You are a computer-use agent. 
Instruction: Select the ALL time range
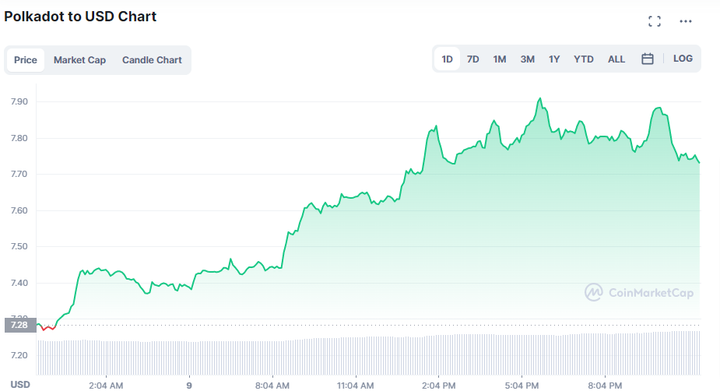[x=616, y=59]
